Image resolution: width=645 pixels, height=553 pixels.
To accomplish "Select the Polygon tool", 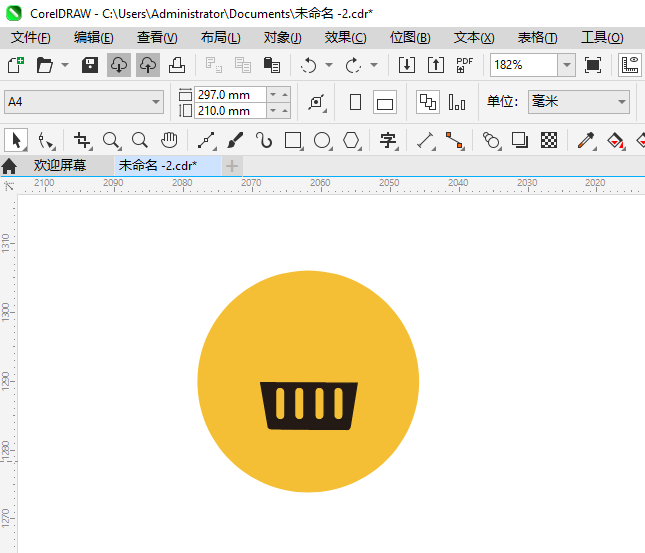I will 352,141.
